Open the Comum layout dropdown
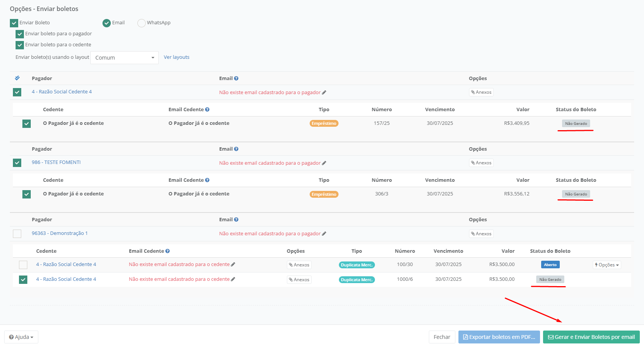Screen dimensions: 644x348 124,58
